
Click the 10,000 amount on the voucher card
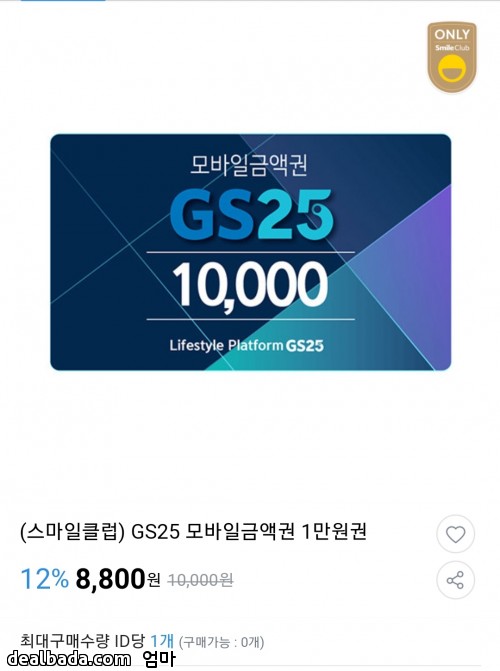pyautogui.click(x=250, y=285)
